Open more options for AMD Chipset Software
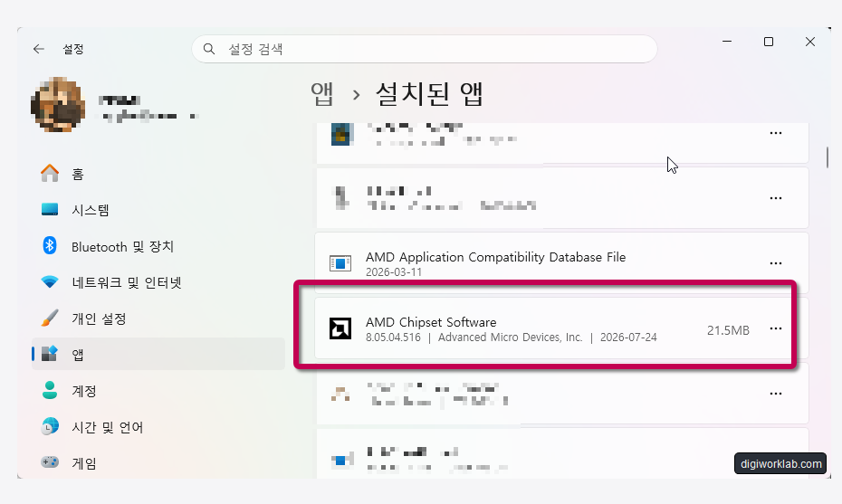Image resolution: width=842 pixels, height=504 pixels. pyautogui.click(x=775, y=328)
